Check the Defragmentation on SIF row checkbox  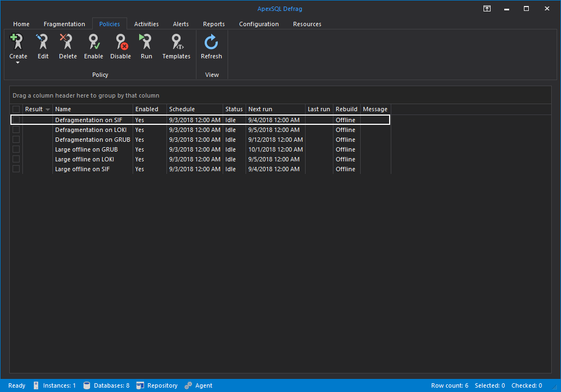click(x=16, y=120)
